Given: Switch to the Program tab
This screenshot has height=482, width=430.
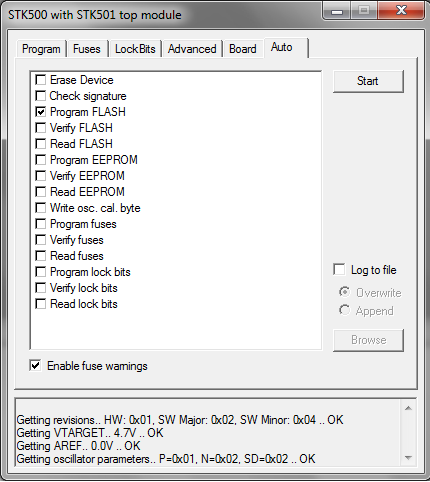Looking at the screenshot, I should click(41, 49).
